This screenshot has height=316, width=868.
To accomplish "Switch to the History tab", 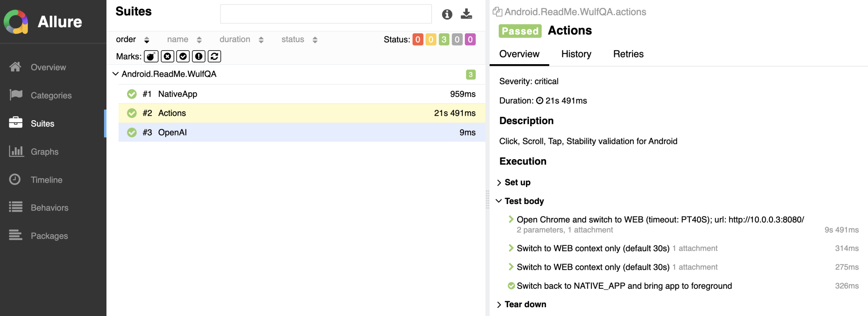I will pyautogui.click(x=576, y=54).
